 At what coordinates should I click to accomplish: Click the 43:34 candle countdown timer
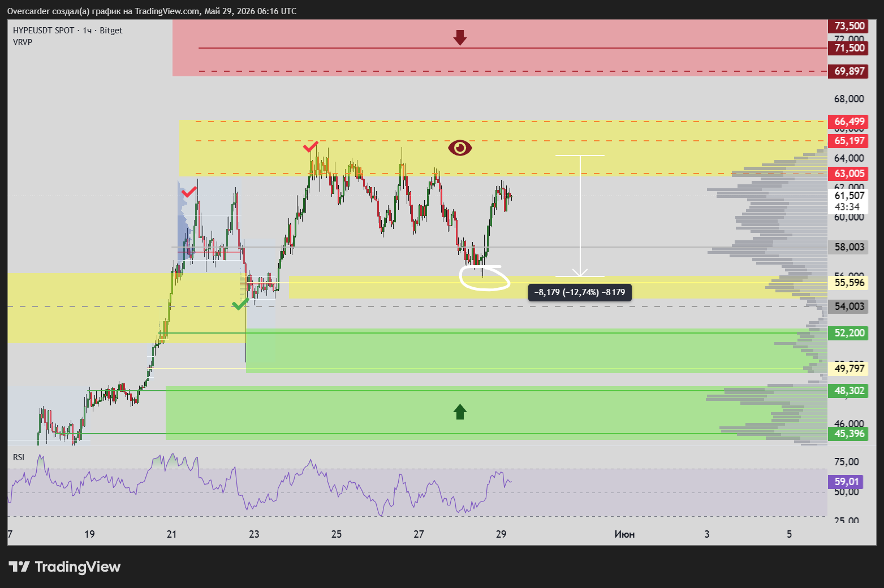coord(847,207)
